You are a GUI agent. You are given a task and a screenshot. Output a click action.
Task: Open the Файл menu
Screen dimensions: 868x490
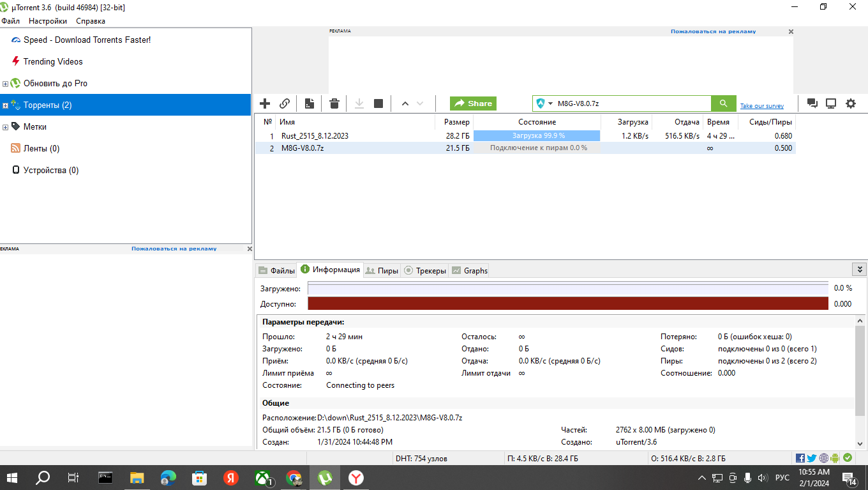(10, 21)
